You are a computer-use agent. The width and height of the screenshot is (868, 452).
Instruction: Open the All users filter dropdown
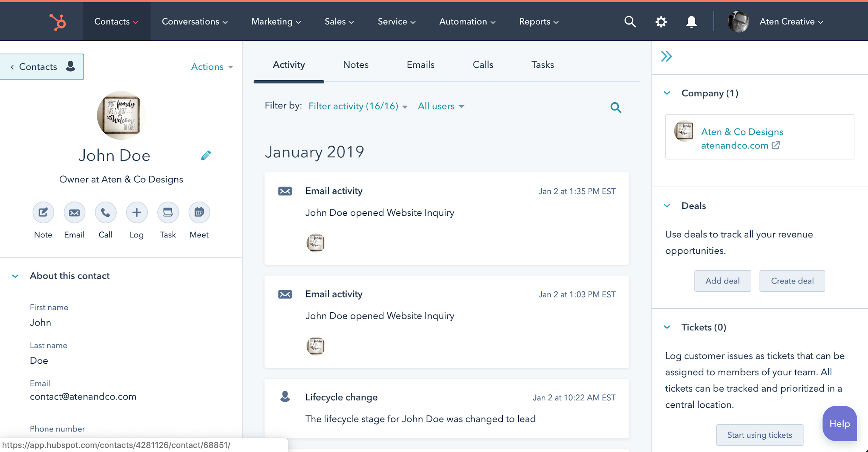point(441,106)
